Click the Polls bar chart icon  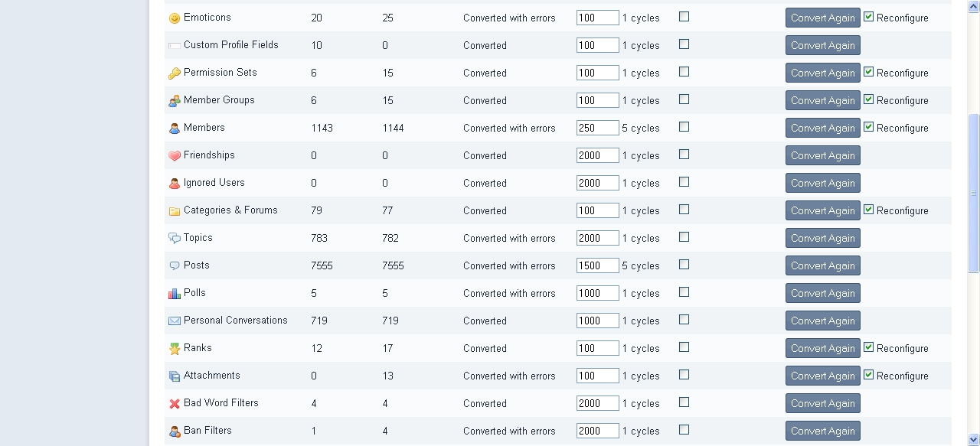coord(175,294)
